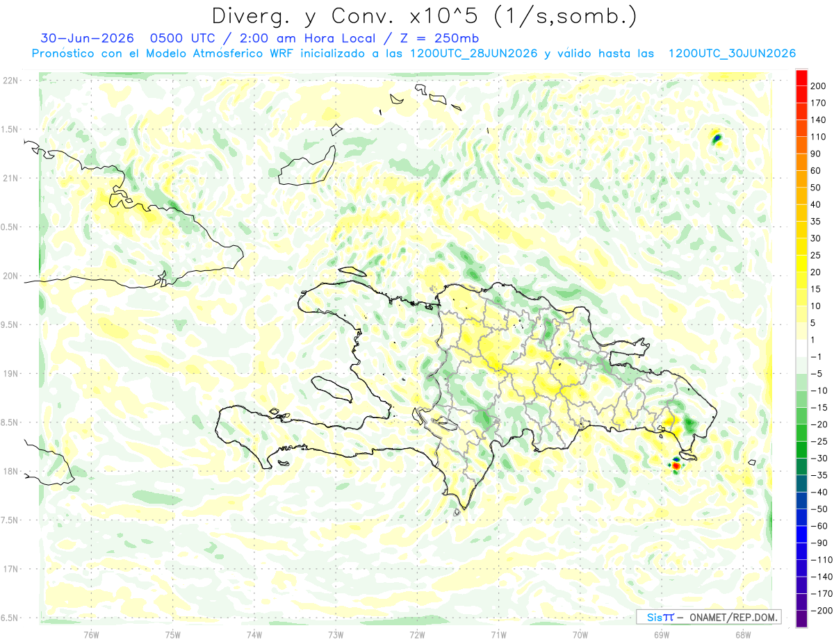
Task: Select the 'Diverg. y Conv. x10^5' chart title
Action: tap(425, 16)
